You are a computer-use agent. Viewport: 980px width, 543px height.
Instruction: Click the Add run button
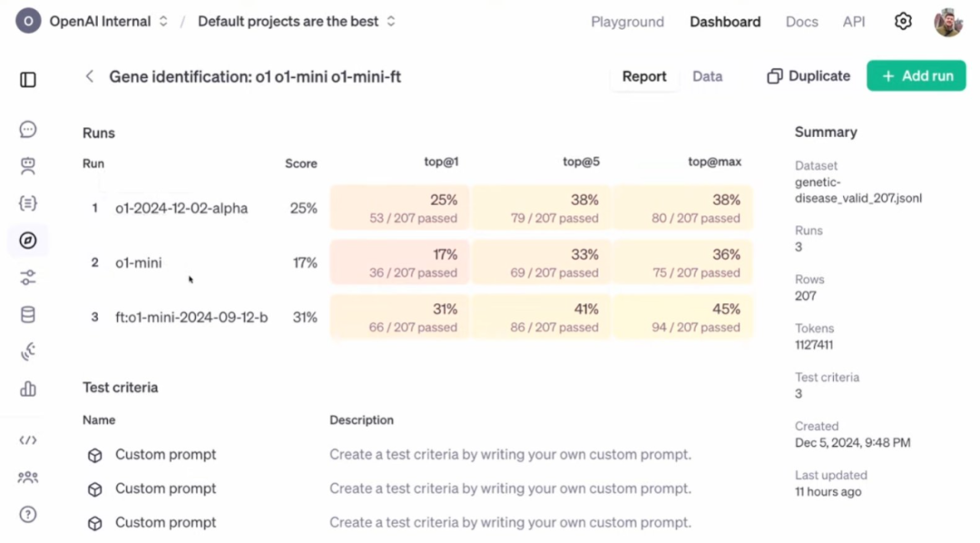tap(916, 75)
